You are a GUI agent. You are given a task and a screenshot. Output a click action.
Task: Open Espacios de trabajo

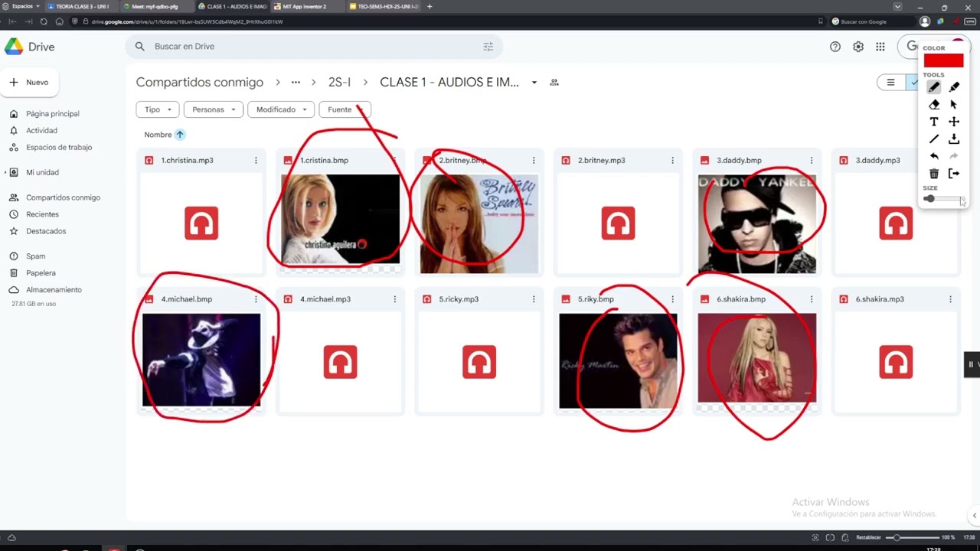[x=58, y=148]
